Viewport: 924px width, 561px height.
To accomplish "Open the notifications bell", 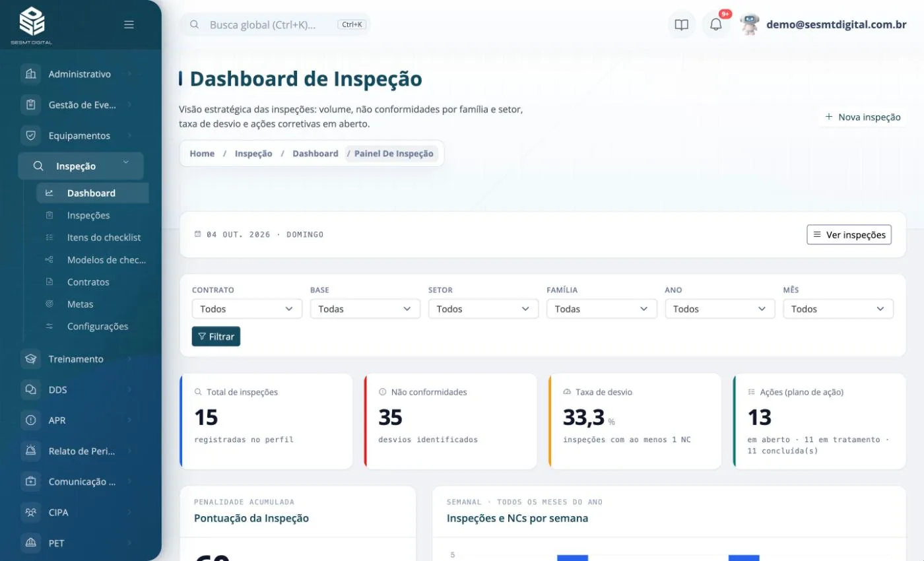I will [x=716, y=25].
